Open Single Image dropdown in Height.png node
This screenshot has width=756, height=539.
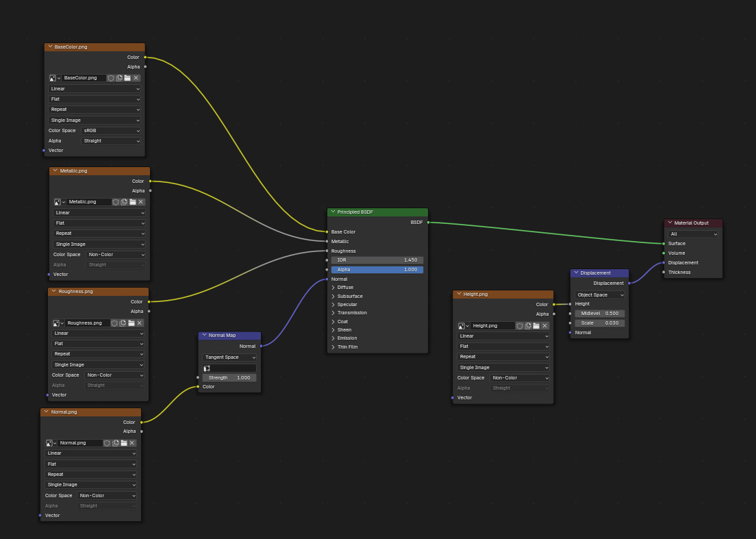tap(503, 367)
